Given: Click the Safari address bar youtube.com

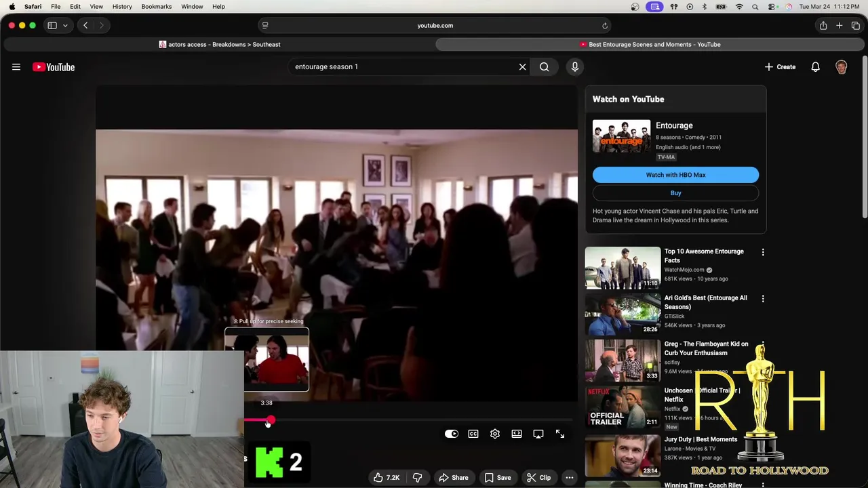Looking at the screenshot, I should [x=435, y=26].
